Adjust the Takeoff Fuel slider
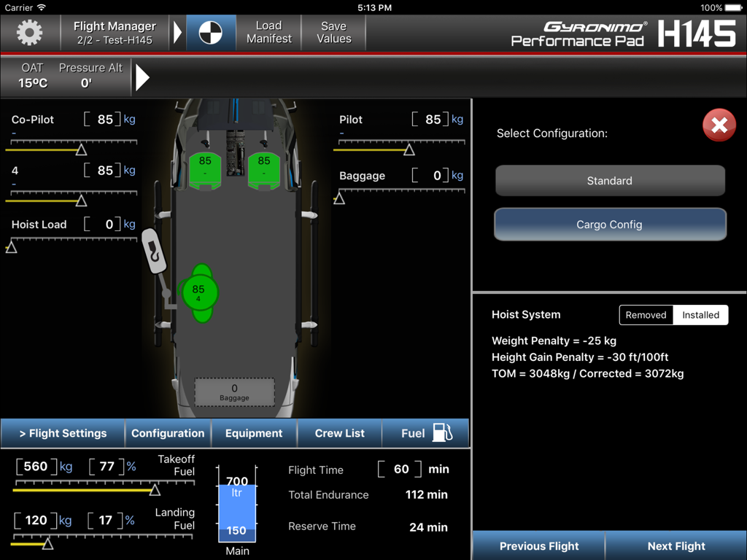The height and width of the screenshot is (560, 747). [x=155, y=490]
